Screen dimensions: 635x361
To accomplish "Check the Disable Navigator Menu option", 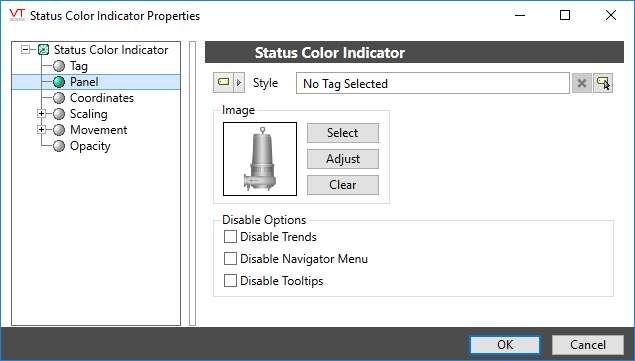I will coord(230,258).
